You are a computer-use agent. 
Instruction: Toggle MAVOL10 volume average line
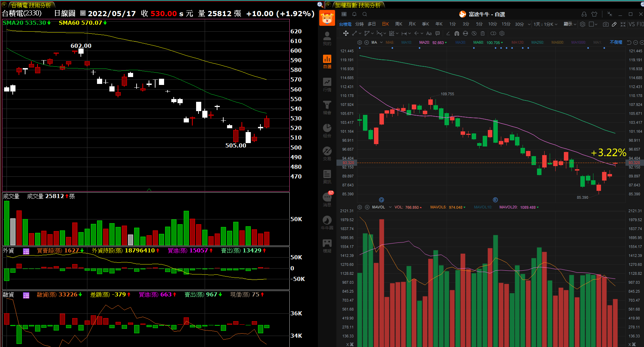(483, 207)
